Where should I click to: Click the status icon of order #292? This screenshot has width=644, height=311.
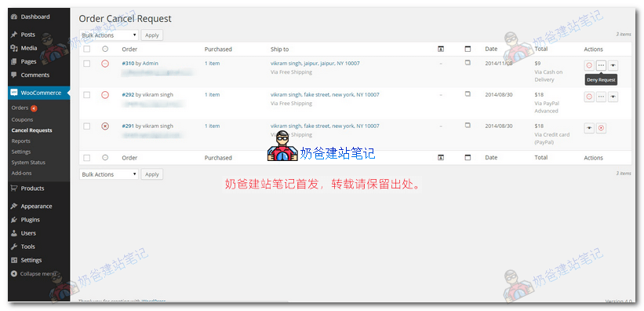point(105,95)
